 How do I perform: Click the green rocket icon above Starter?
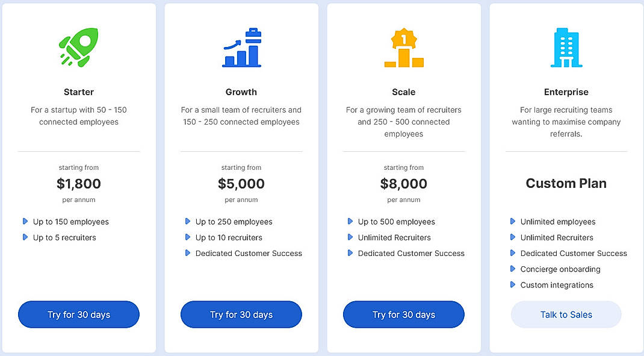(x=79, y=47)
